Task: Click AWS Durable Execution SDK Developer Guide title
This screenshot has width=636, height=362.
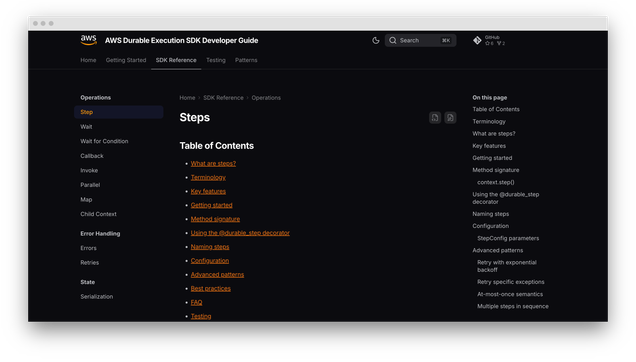Action: (181, 40)
